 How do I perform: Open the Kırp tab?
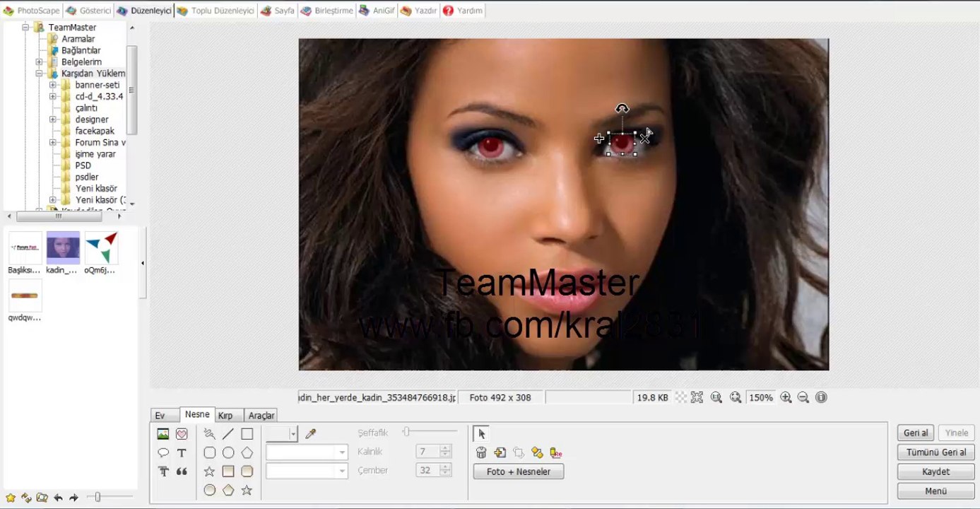(x=225, y=416)
